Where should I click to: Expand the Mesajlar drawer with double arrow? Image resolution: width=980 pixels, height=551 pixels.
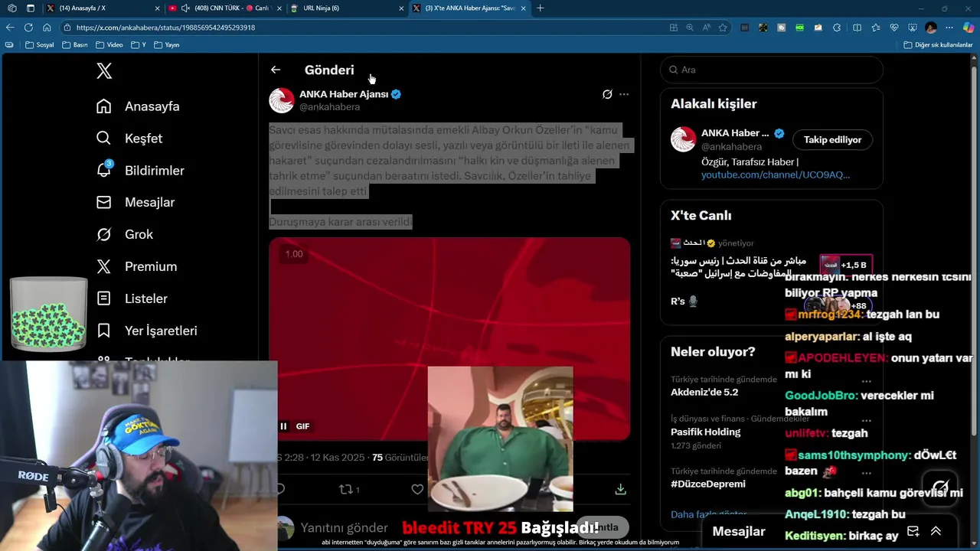936,531
